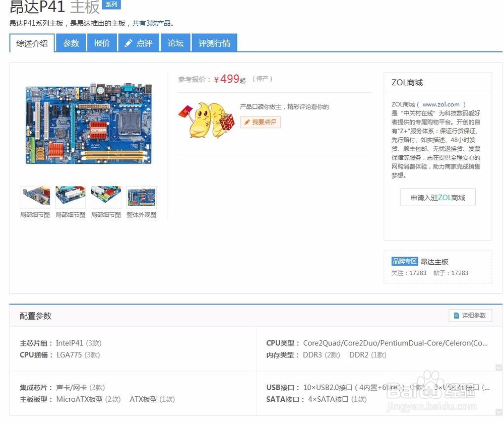This screenshot has width=504, height=424.
Task: Click the 申请入驻ZOL商城 button
Action: (x=437, y=197)
